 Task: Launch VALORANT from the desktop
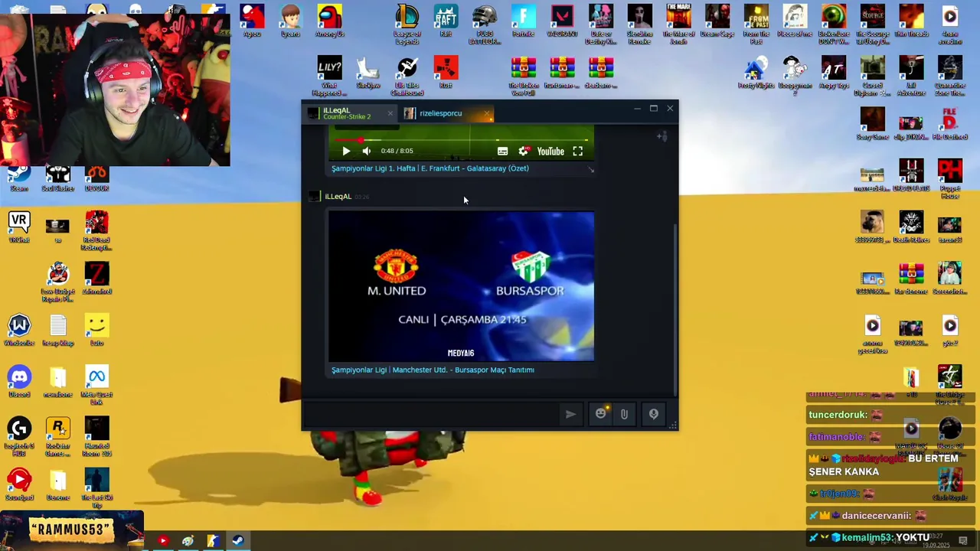pos(562,21)
